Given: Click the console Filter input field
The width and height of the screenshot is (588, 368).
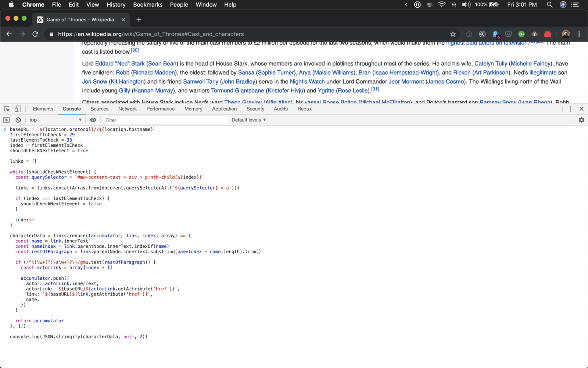Looking at the screenshot, I should click(x=165, y=120).
